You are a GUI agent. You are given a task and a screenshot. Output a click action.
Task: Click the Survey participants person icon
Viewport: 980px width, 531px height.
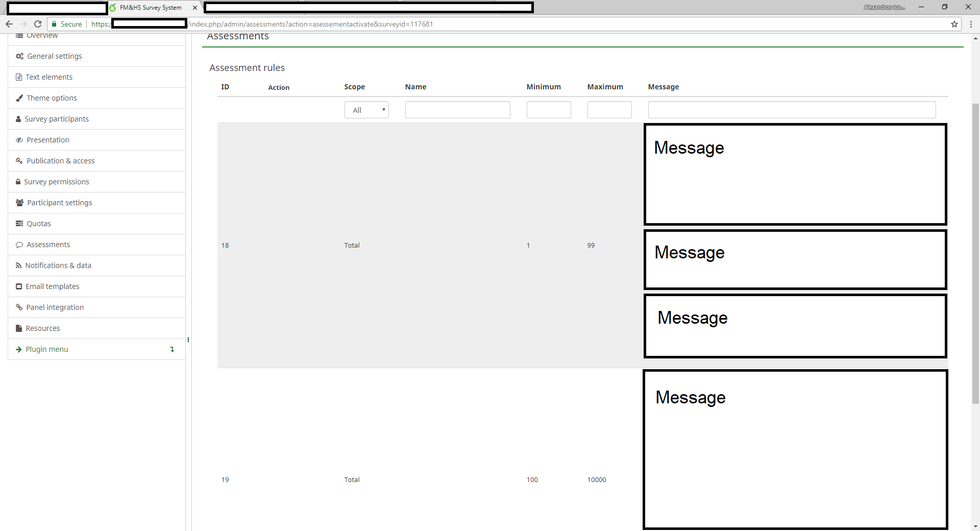pos(18,119)
